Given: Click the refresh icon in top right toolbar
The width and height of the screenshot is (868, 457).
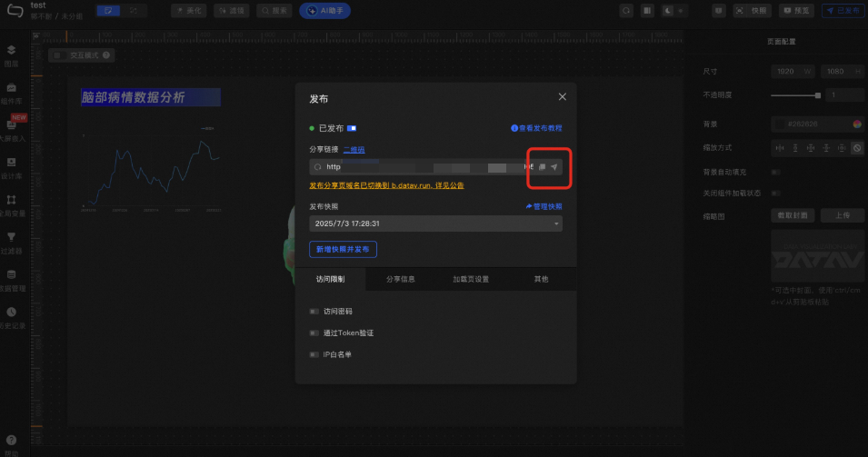Looking at the screenshot, I should coord(626,11).
